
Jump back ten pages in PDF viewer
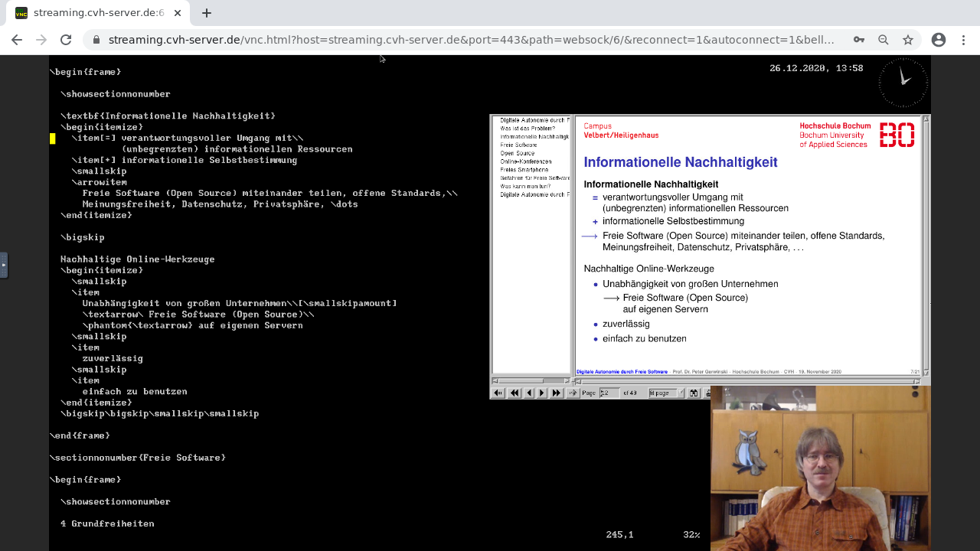[514, 393]
